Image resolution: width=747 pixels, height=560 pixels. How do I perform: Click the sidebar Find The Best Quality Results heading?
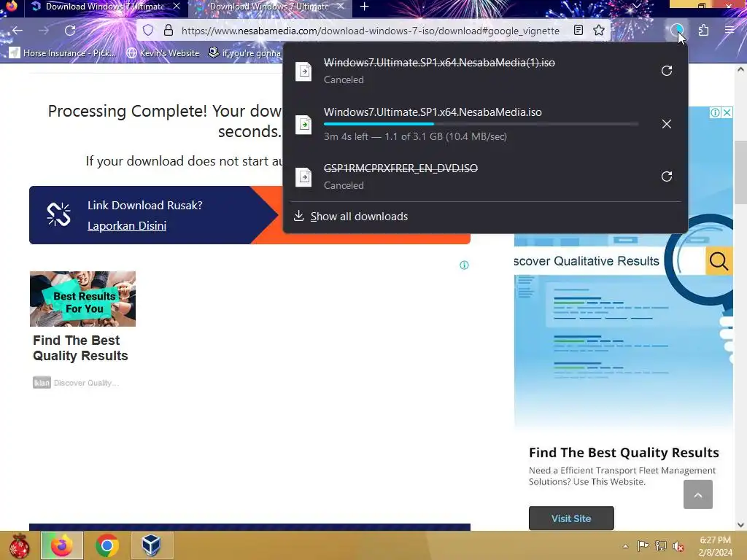(624, 452)
